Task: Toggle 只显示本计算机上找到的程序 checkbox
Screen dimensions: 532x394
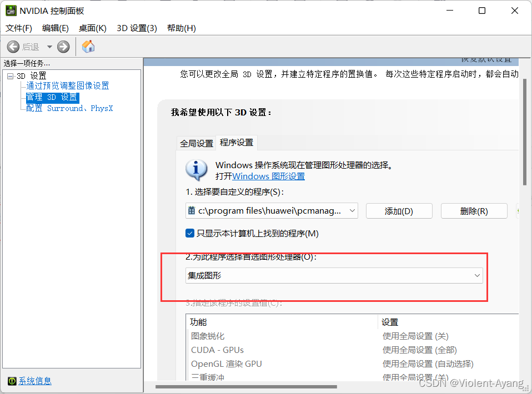Action: [190, 233]
